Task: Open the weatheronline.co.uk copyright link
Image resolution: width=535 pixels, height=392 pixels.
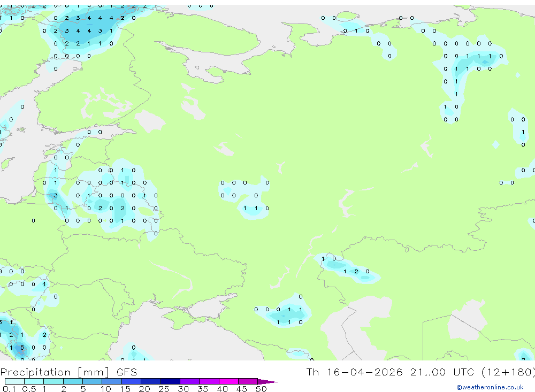Action: pyautogui.click(x=490, y=387)
